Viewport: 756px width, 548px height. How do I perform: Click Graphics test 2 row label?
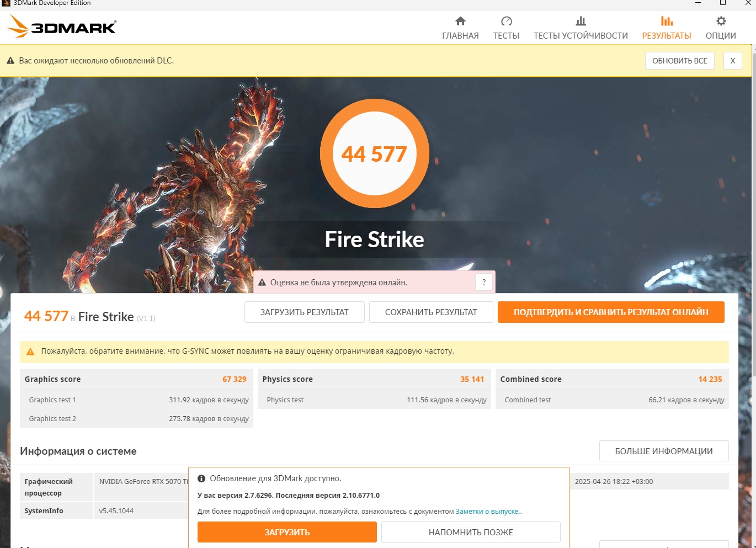click(x=52, y=419)
